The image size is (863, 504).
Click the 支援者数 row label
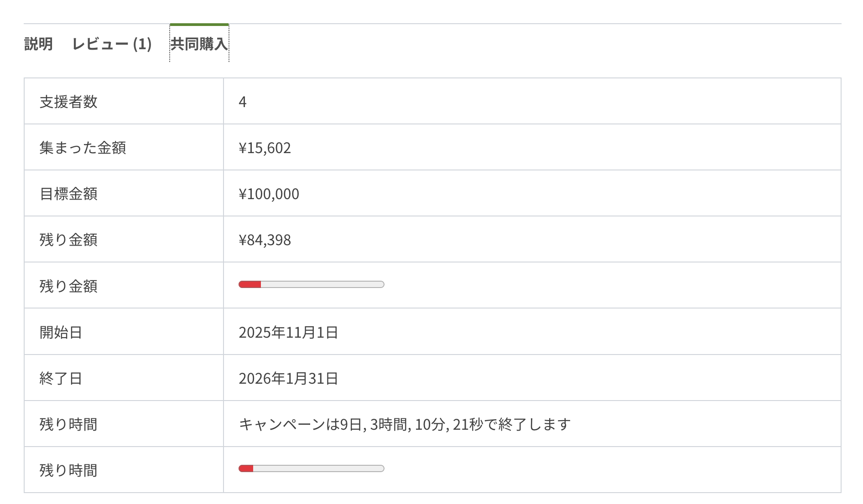(68, 102)
